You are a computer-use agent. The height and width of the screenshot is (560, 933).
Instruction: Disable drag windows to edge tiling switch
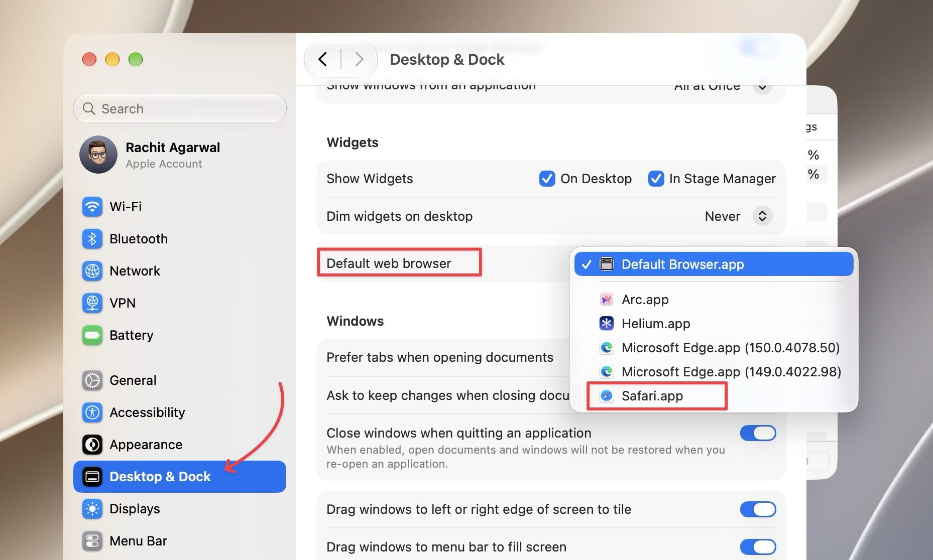(758, 509)
